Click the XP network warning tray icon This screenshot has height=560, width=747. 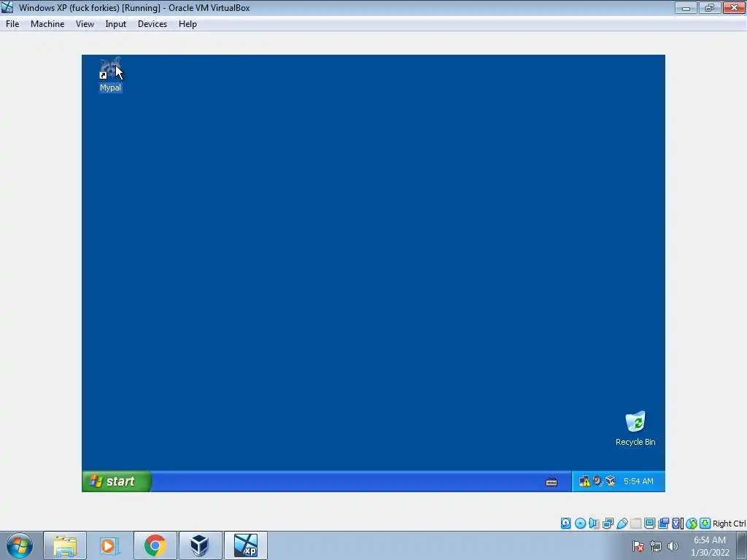(584, 481)
